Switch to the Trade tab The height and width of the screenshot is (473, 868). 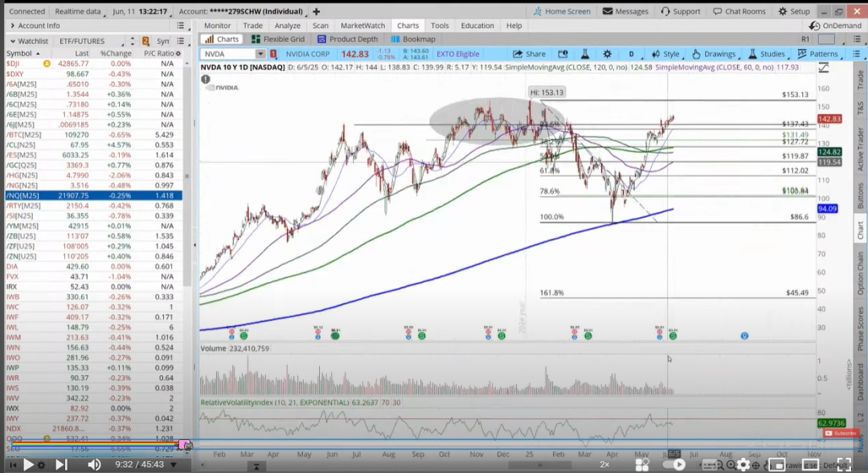tap(252, 26)
